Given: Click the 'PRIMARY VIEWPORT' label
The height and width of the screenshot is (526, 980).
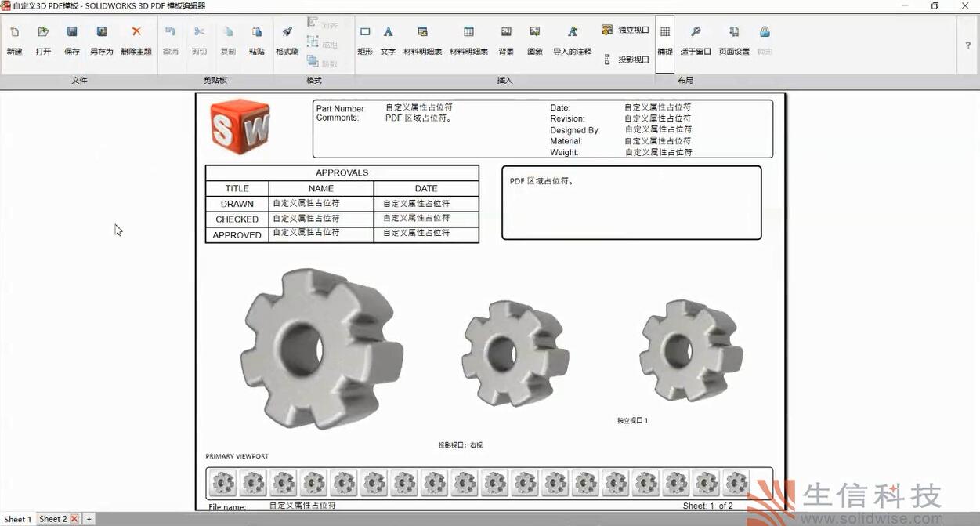Looking at the screenshot, I should [x=237, y=456].
